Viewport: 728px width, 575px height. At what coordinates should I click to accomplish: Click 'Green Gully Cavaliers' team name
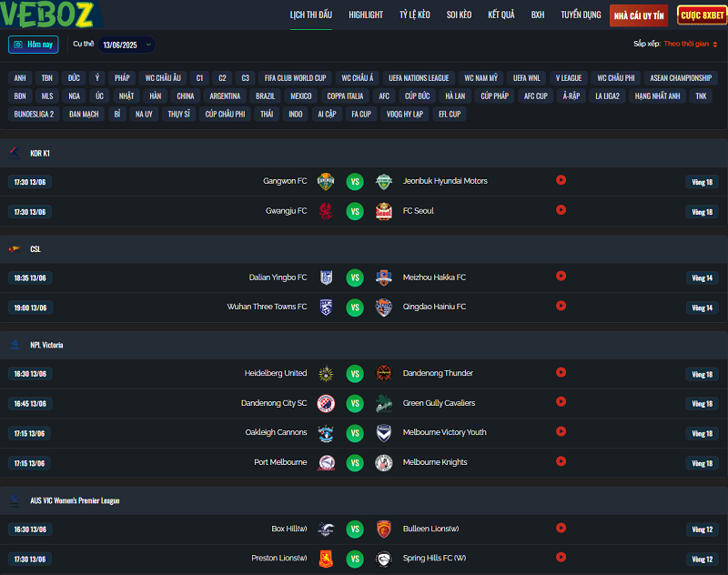[x=439, y=403]
